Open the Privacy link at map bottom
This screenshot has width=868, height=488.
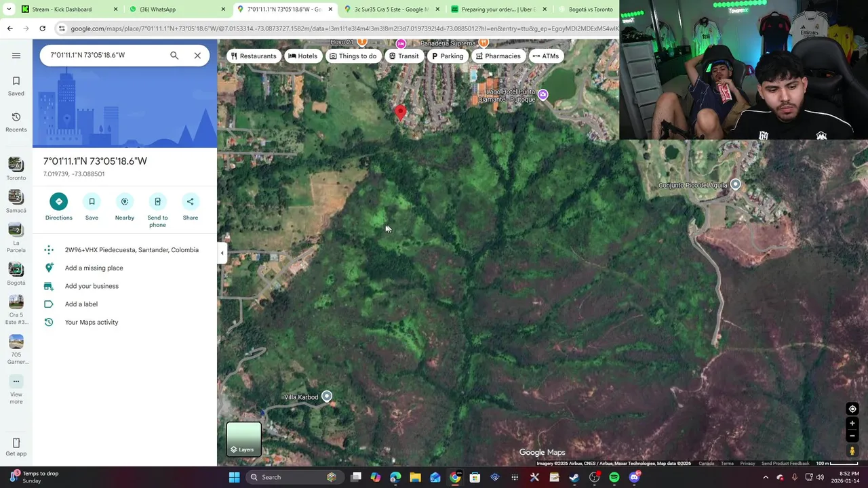(747, 464)
